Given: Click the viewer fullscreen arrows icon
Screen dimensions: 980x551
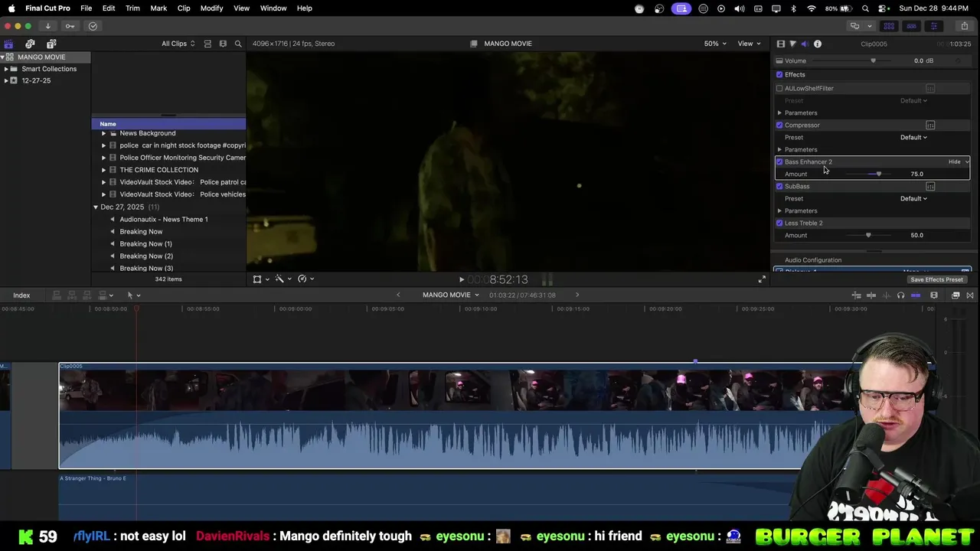Looking at the screenshot, I should click(761, 279).
